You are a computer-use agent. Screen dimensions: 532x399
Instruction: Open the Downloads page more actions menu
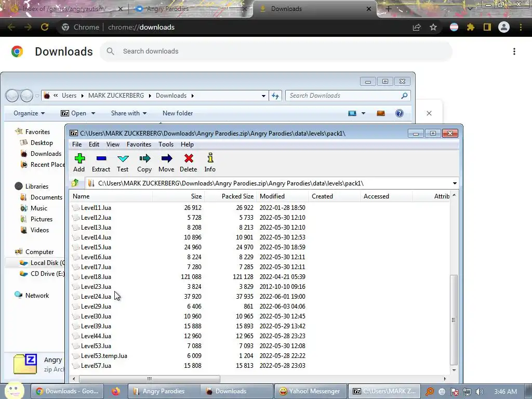(514, 51)
